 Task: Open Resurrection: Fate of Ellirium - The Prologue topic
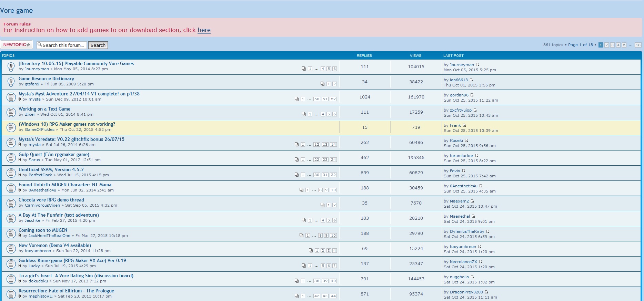click(x=66, y=291)
